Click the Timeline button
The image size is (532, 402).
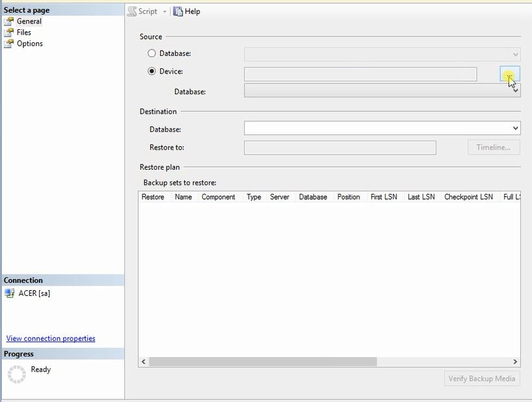(x=494, y=148)
